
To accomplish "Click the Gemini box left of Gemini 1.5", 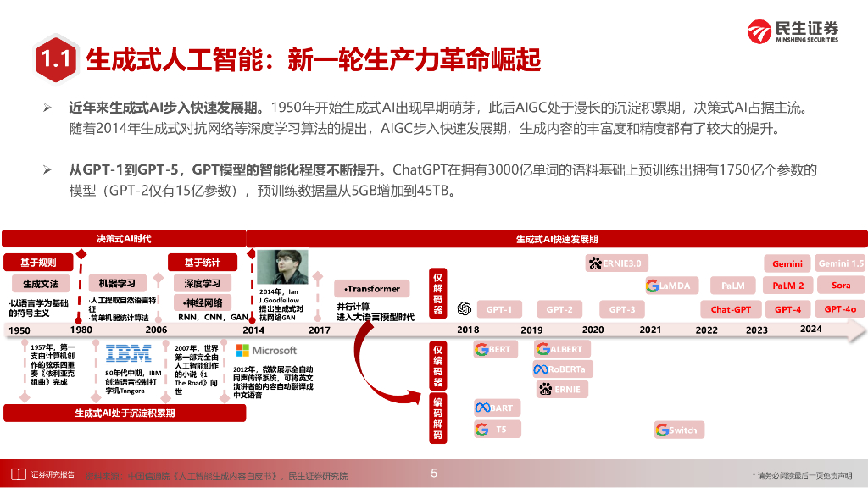I will click(x=787, y=263).
